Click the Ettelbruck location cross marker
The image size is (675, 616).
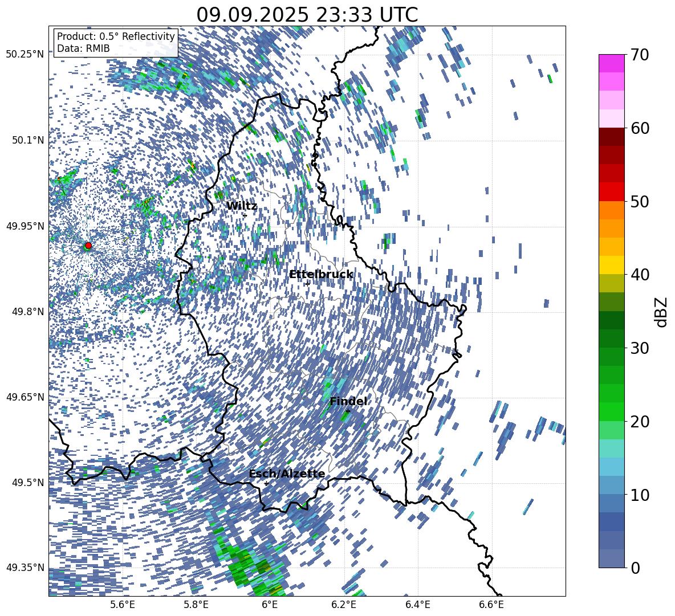(307, 284)
